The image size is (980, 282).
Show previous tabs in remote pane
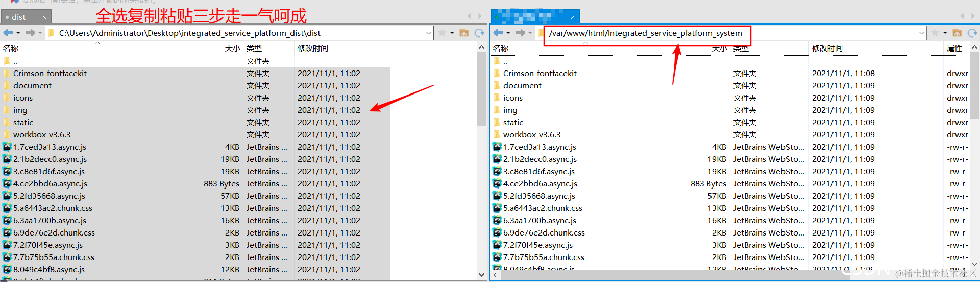coord(962,16)
